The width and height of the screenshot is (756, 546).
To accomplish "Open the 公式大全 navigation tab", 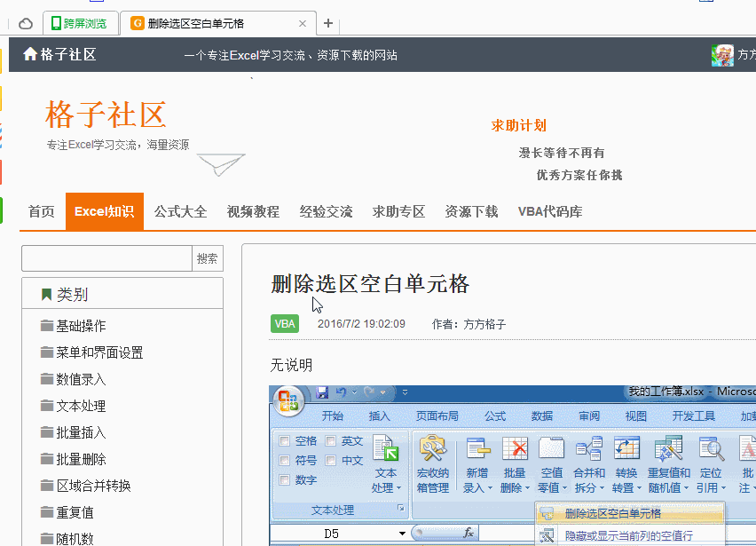I will point(180,211).
